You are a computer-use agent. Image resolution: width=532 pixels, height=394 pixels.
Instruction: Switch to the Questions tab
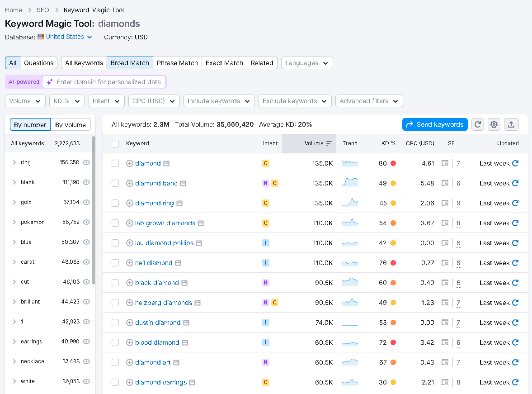pyautogui.click(x=39, y=63)
